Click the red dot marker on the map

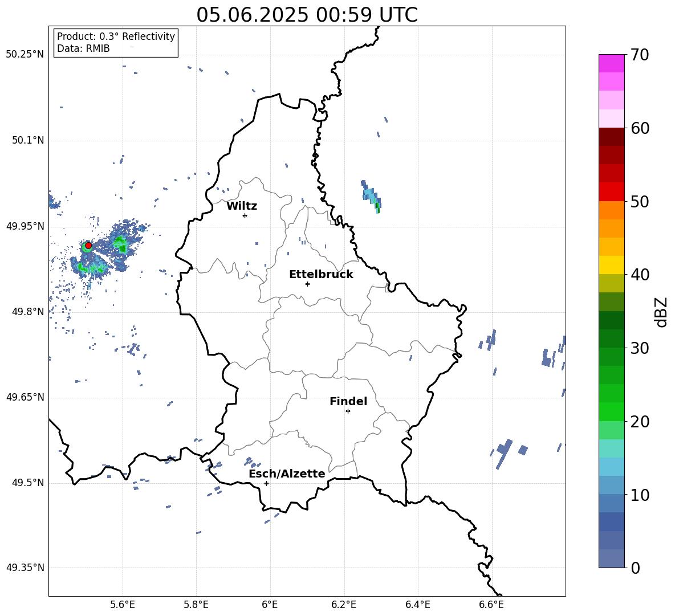pos(88,246)
